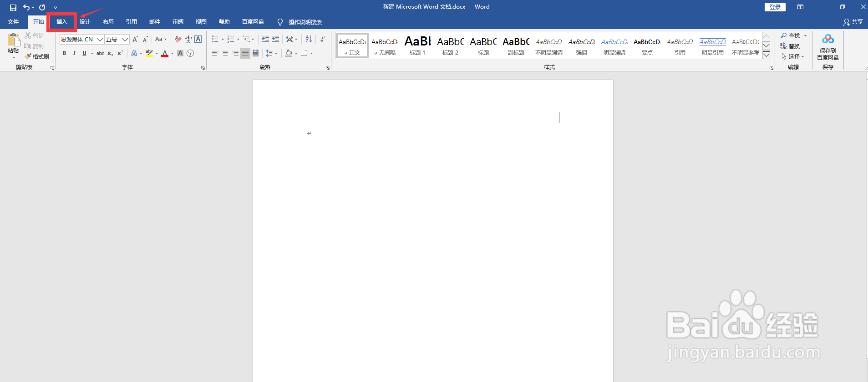Open the Font dialog launcher

coord(203,68)
